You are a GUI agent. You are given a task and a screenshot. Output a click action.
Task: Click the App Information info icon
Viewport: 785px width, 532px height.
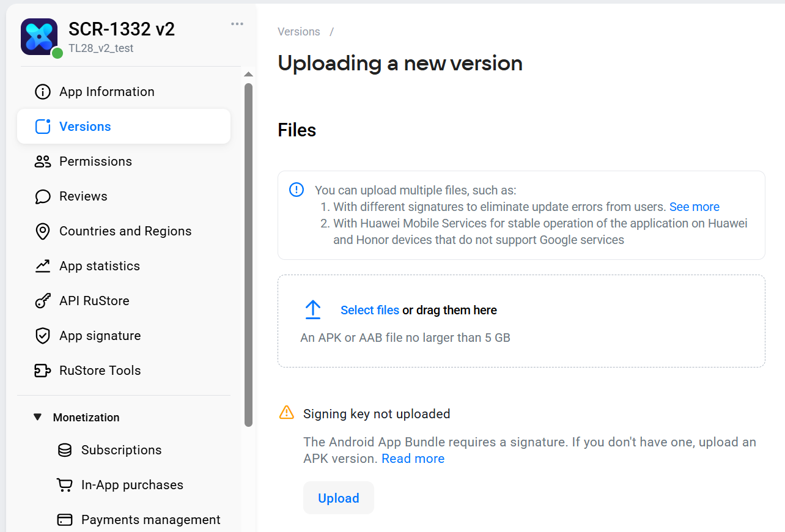43,92
